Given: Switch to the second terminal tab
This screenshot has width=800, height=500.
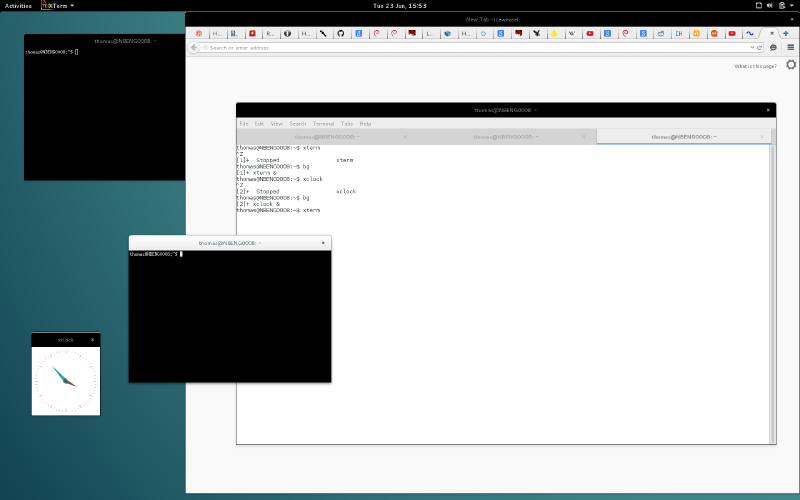Looking at the screenshot, I should click(505, 136).
